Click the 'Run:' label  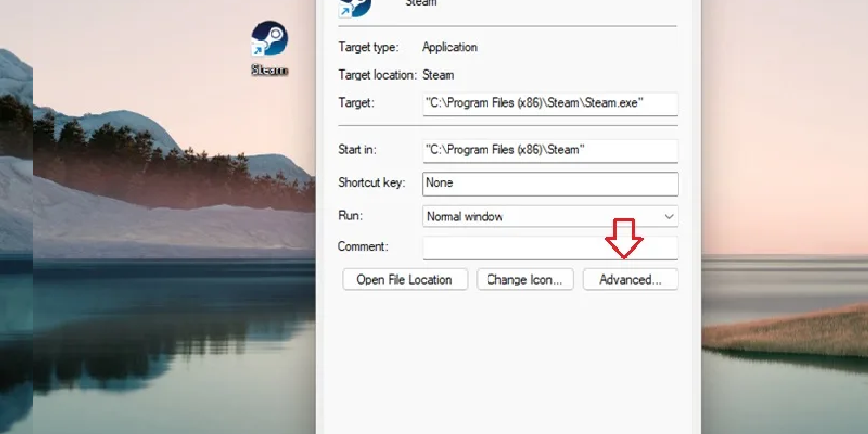tap(350, 216)
